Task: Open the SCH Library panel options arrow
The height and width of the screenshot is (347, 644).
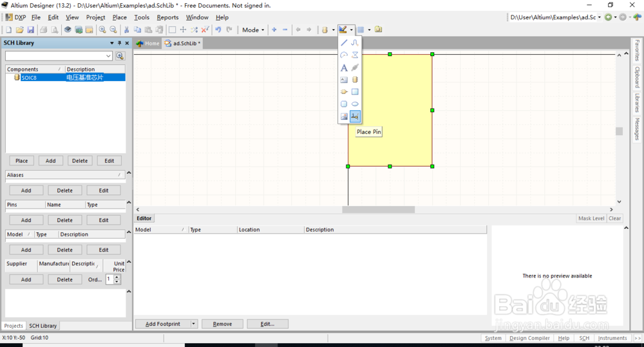Action: click(111, 42)
